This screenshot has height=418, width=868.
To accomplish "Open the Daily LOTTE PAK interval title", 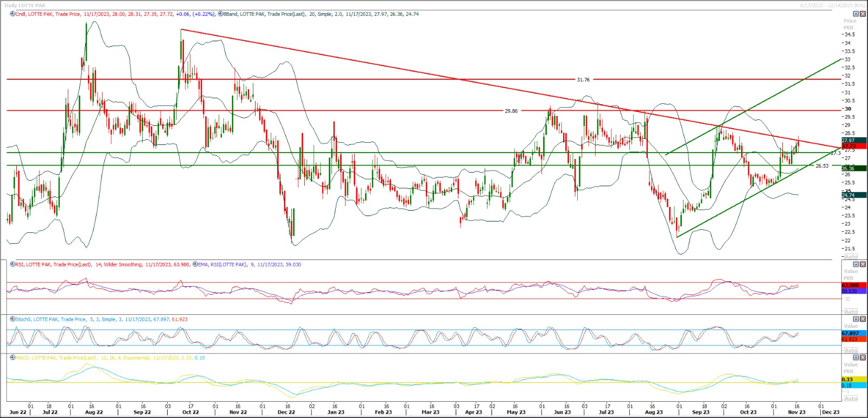I will tap(25, 5).
